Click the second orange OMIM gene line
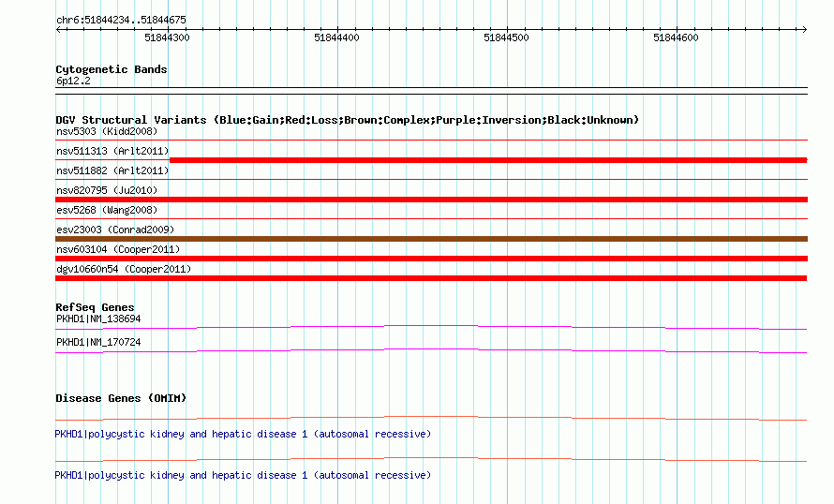Screen dimensions: 834x504 click(x=431, y=458)
